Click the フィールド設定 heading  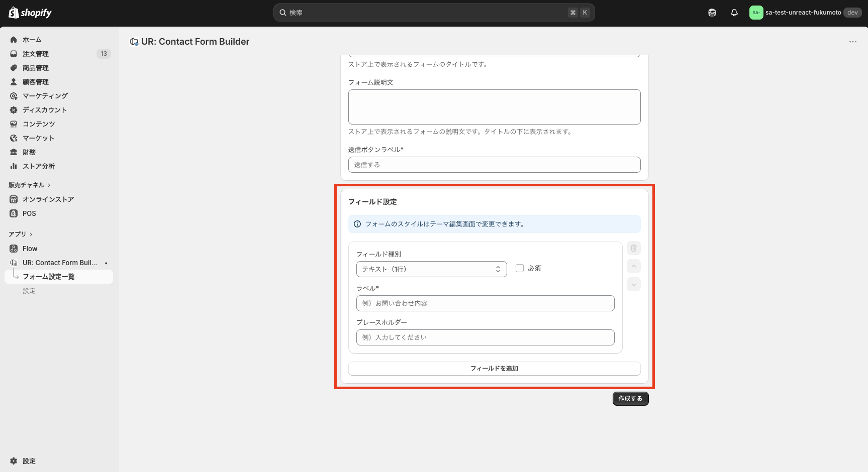tap(372, 202)
